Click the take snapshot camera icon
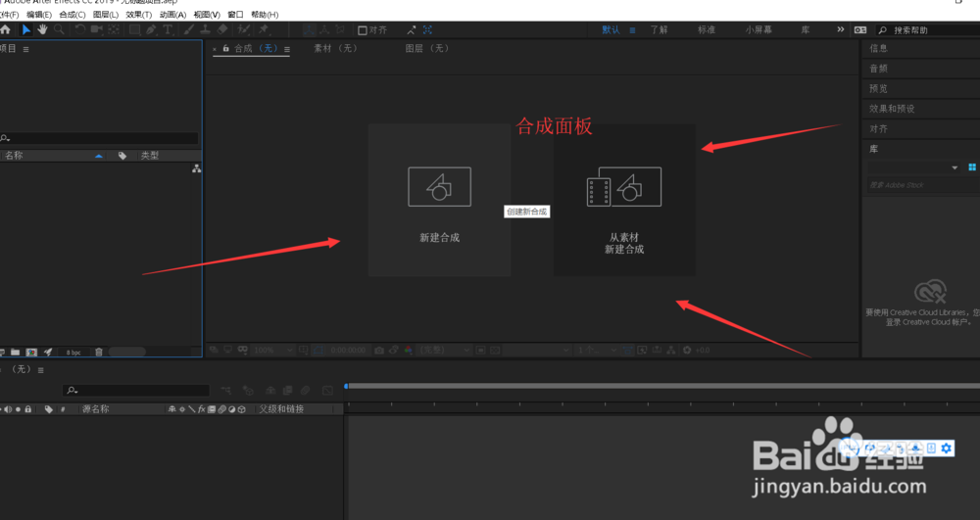The width and height of the screenshot is (980, 520). pos(378,351)
